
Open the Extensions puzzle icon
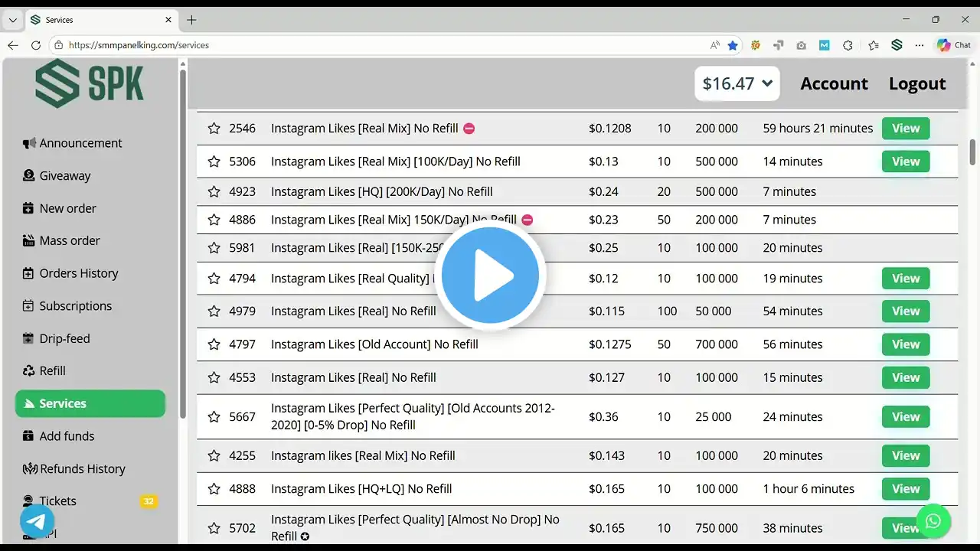click(848, 45)
